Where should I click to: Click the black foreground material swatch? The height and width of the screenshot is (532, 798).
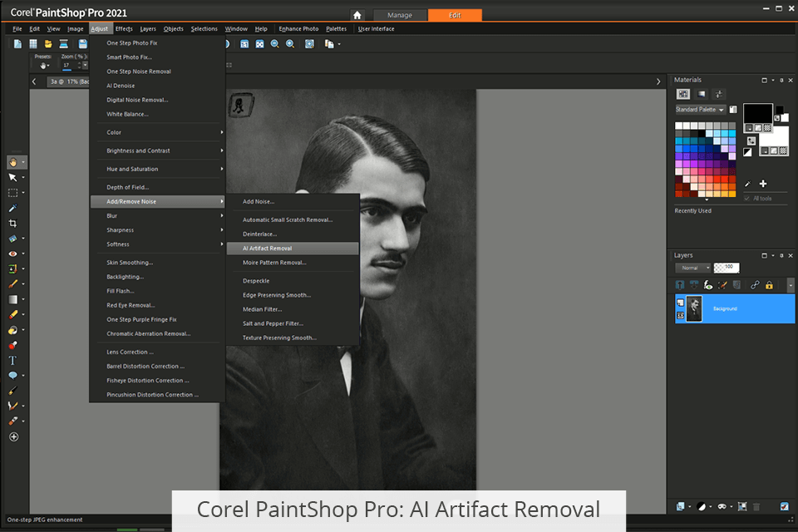pyautogui.click(x=757, y=113)
